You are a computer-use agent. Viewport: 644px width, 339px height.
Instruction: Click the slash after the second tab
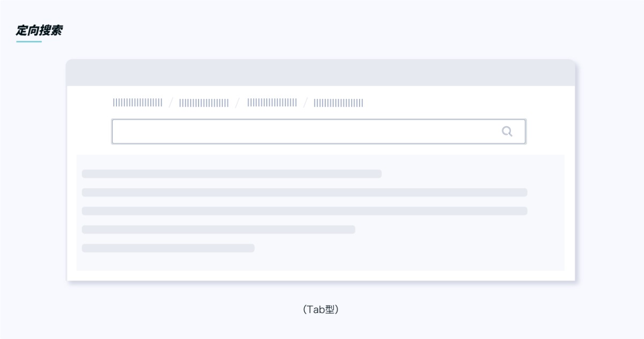[x=238, y=103]
